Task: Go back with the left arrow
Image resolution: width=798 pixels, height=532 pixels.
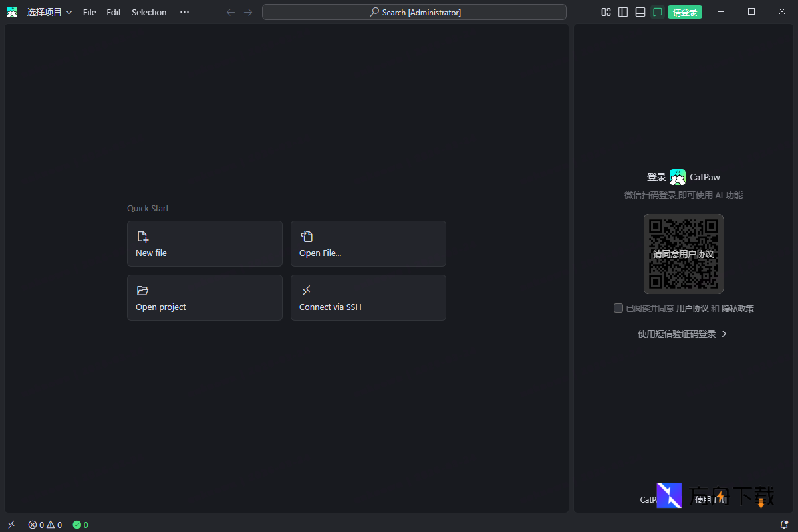Action: (231, 12)
